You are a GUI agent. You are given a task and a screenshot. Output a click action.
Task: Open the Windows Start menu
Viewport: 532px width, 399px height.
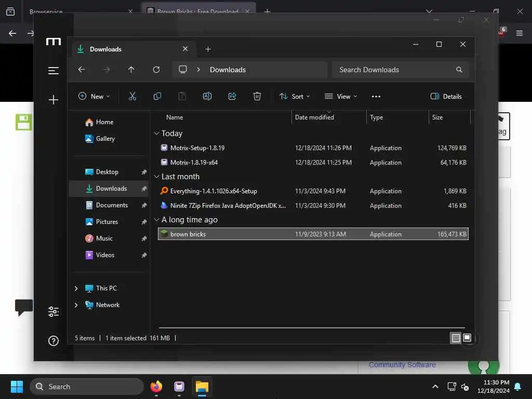pos(17,387)
